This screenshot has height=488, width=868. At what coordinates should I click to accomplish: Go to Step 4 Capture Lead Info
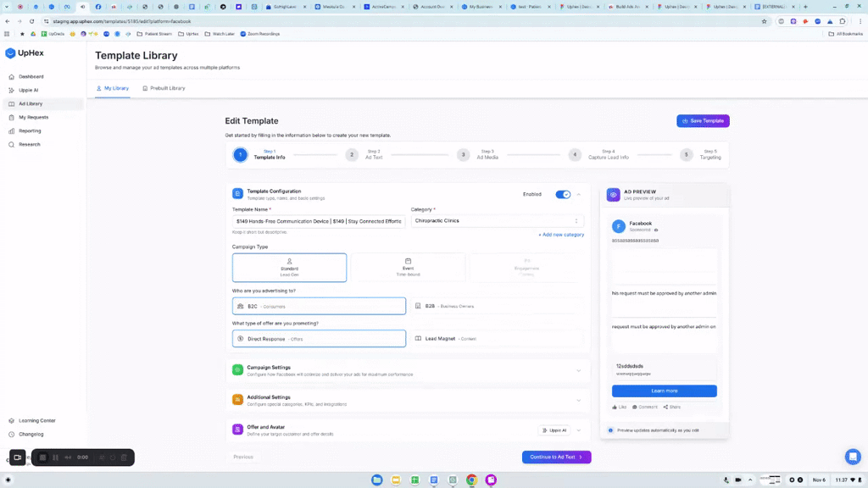click(x=599, y=154)
